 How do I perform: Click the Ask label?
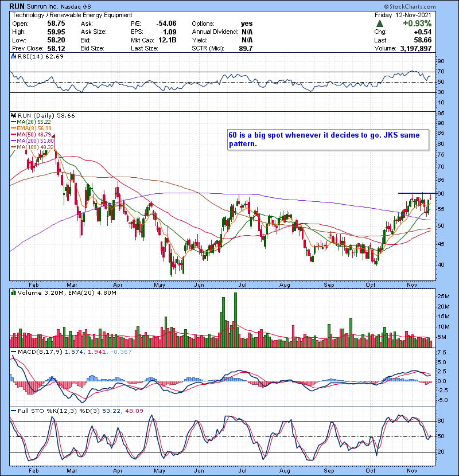click(87, 24)
